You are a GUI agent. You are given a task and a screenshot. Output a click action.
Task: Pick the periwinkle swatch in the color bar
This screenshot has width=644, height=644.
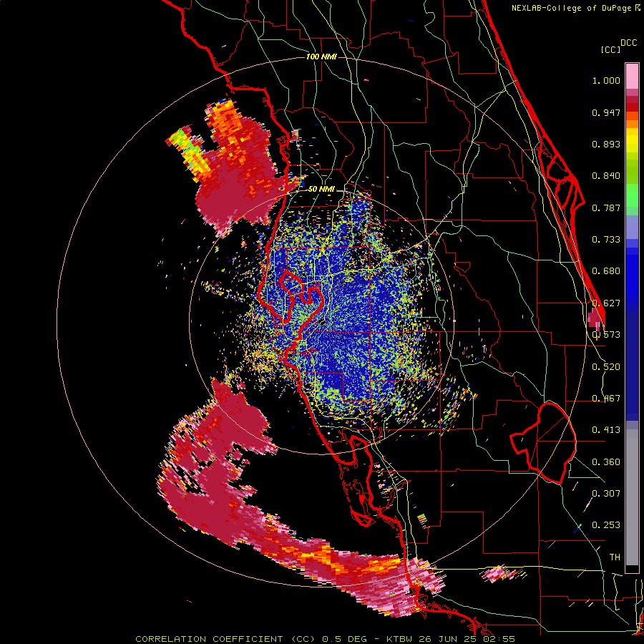[x=632, y=227]
